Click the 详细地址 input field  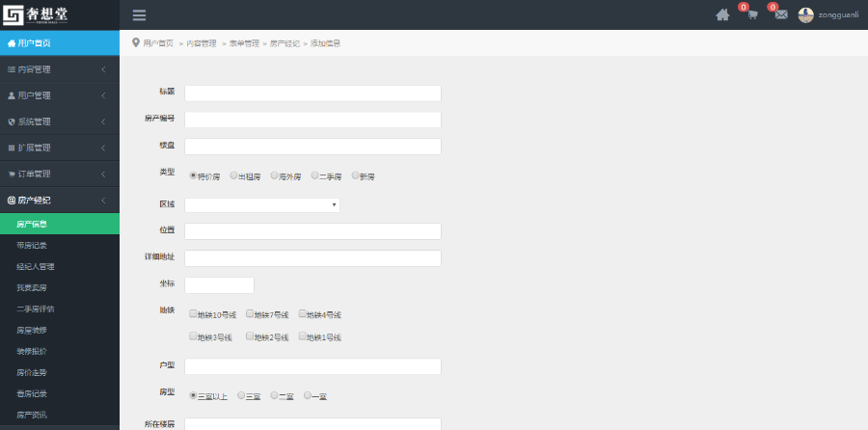click(x=312, y=258)
